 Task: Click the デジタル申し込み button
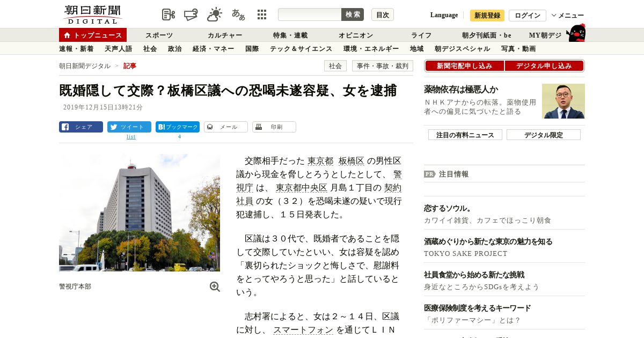pyautogui.click(x=544, y=66)
